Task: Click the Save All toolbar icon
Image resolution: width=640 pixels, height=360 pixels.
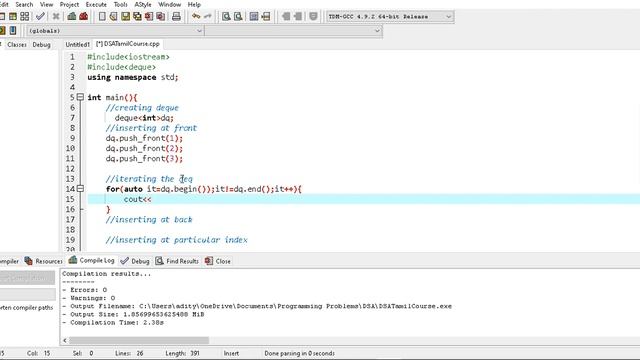Action: (137, 16)
